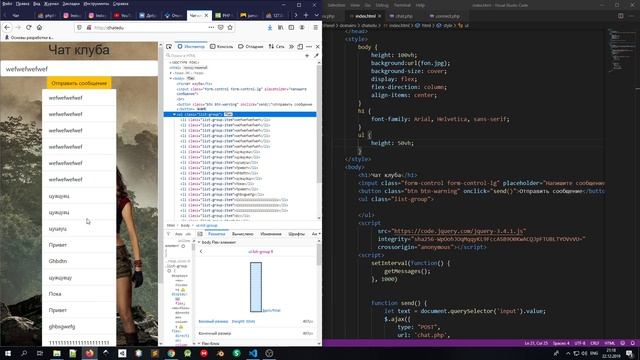Viewport: 640px width, 360px height.
Task: Focus the chat message input field
Action: 79,69
